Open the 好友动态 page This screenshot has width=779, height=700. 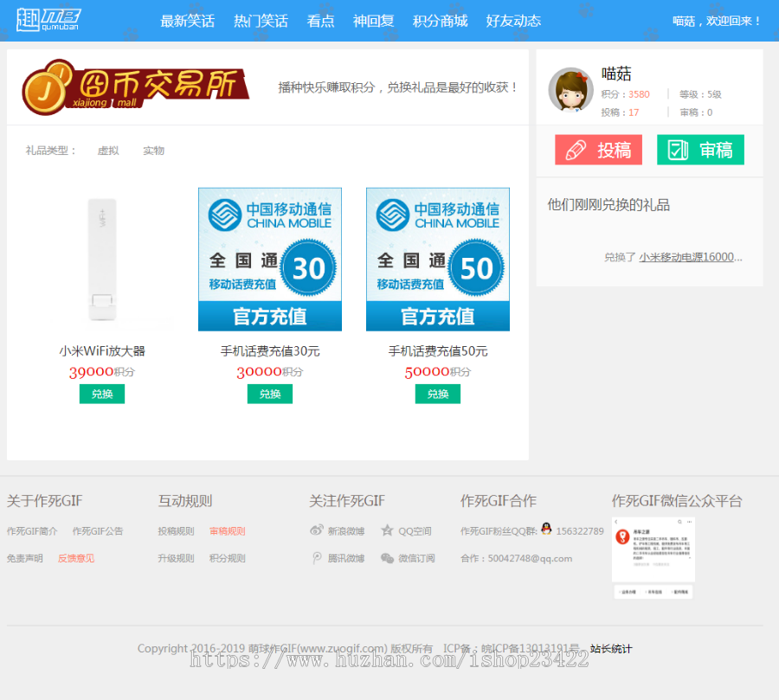pyautogui.click(x=513, y=21)
